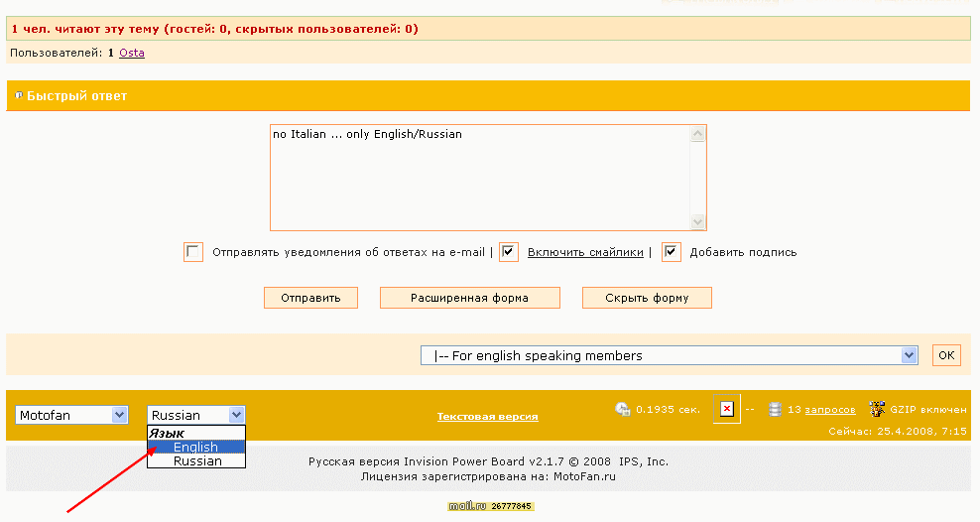
Task: Open the Osta user profile link
Action: [x=132, y=53]
